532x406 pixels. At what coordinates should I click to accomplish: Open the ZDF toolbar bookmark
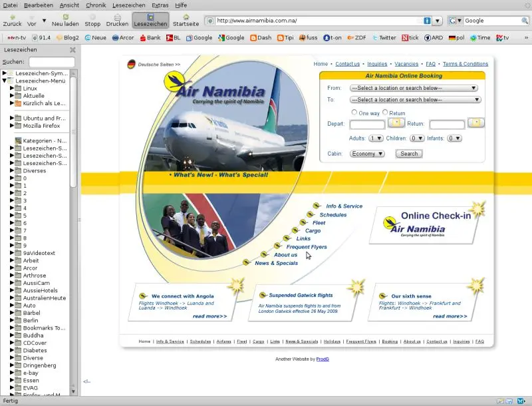[x=356, y=38]
